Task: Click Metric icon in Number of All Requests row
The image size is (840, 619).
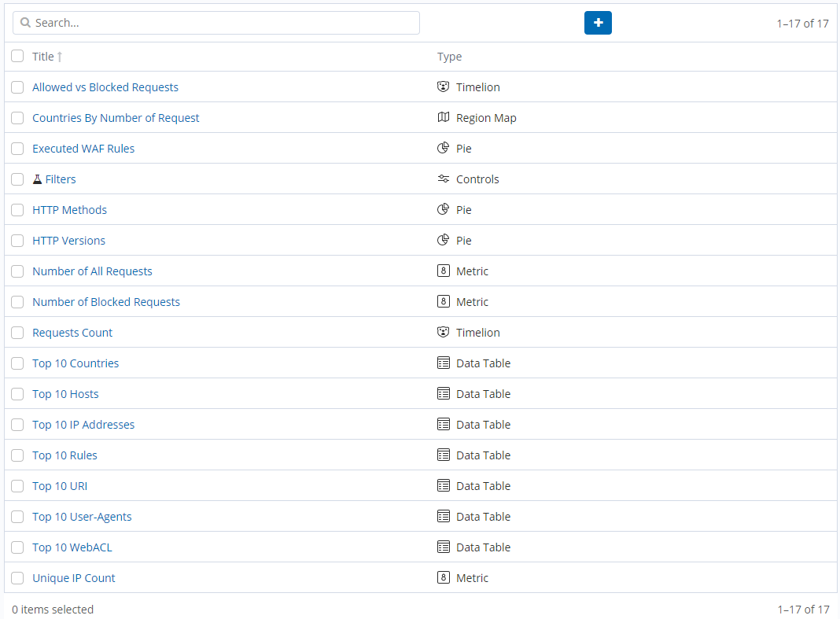Action: (x=443, y=271)
